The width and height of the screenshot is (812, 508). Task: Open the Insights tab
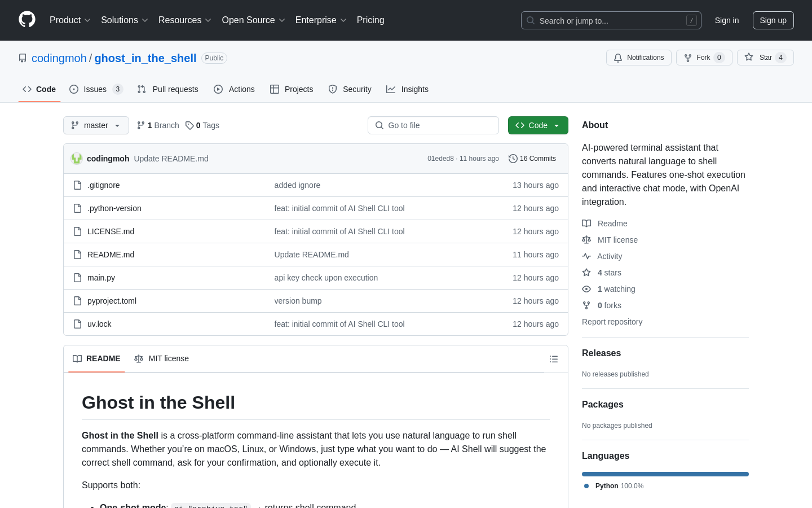(407, 89)
